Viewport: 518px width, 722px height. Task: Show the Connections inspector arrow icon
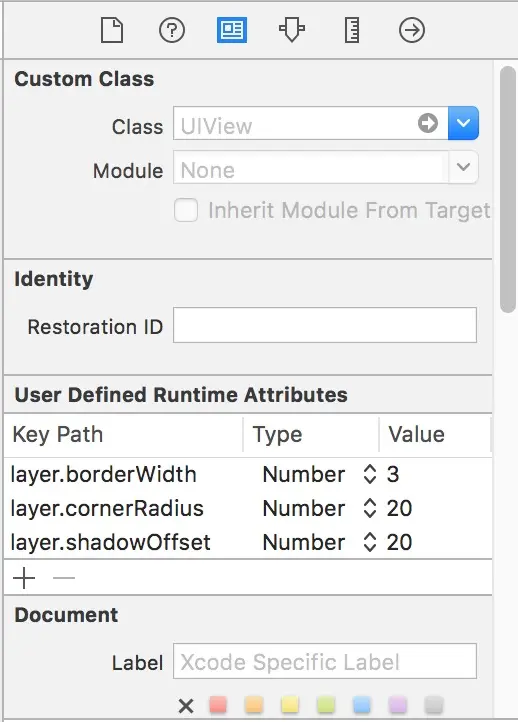pos(412,31)
